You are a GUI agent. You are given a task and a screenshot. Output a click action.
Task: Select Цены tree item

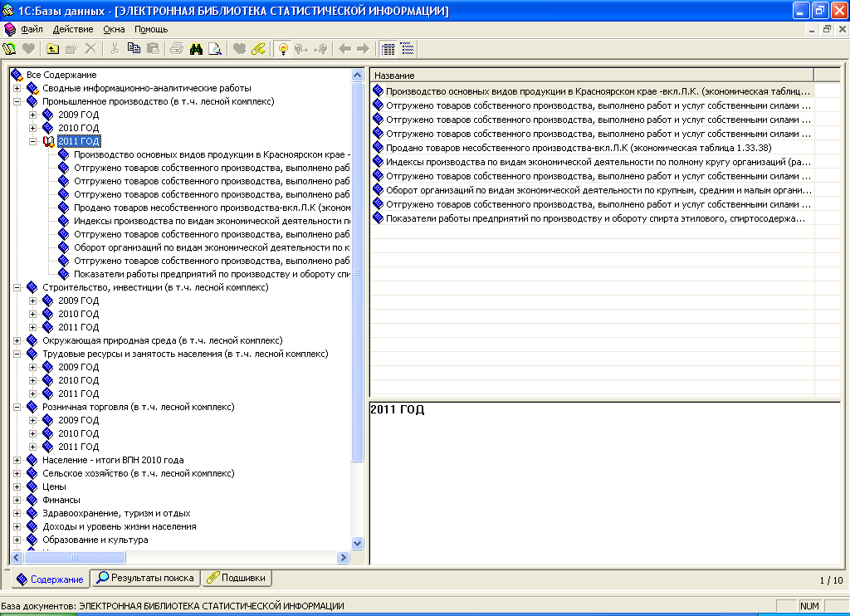pos(54,486)
